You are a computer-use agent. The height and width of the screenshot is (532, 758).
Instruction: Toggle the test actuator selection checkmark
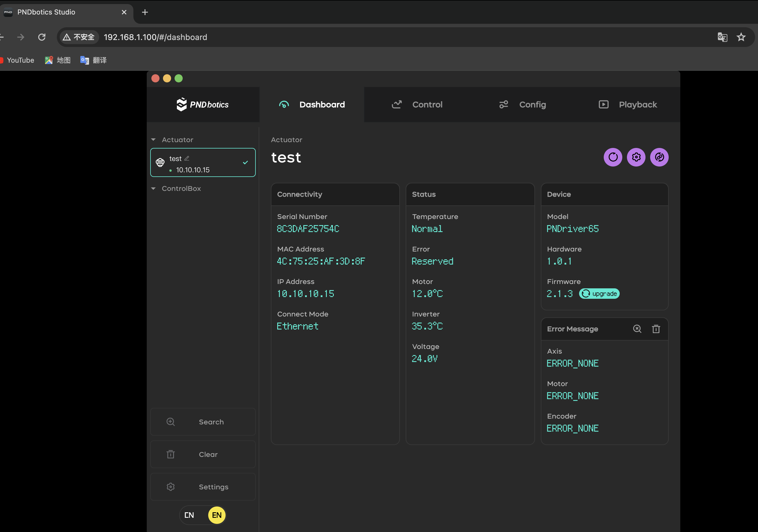click(x=245, y=162)
